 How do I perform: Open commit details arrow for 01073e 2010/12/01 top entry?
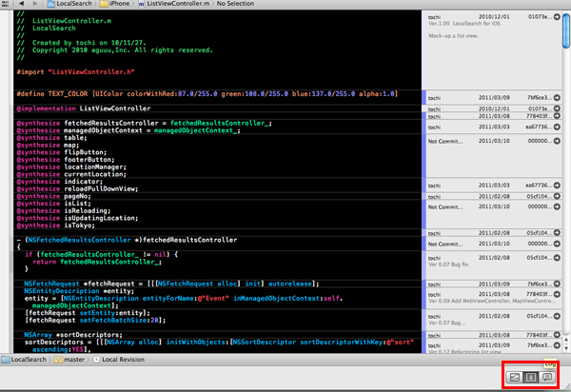point(557,17)
